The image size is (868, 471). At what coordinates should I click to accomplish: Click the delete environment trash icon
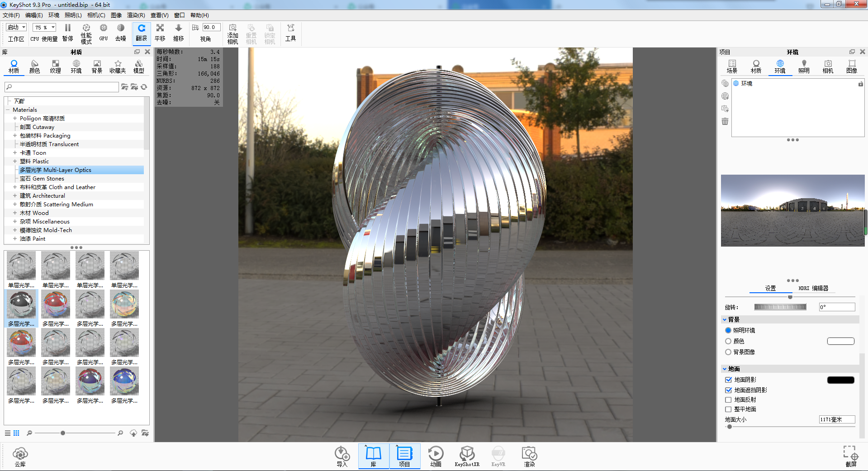(x=725, y=121)
